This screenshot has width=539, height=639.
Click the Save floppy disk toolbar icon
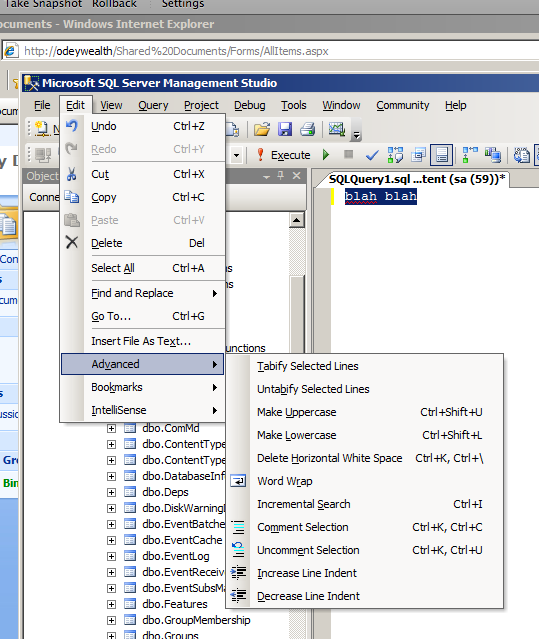point(285,129)
